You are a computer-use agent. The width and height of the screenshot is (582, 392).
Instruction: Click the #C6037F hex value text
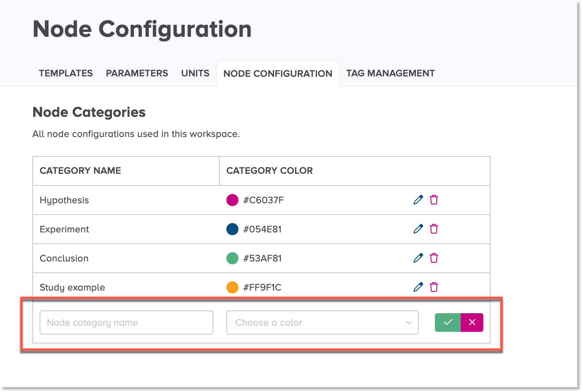tap(264, 200)
